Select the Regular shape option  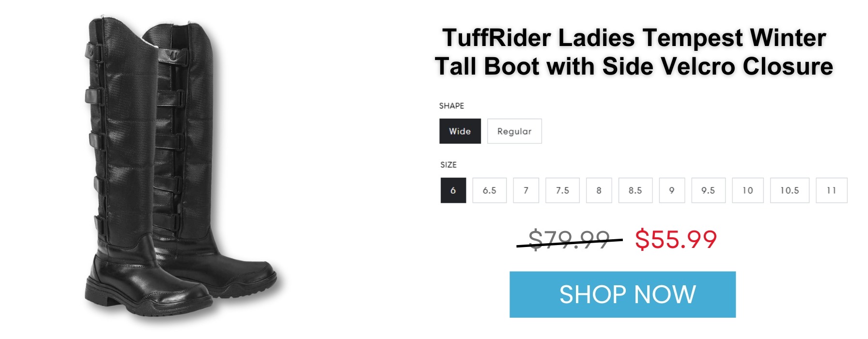click(514, 131)
